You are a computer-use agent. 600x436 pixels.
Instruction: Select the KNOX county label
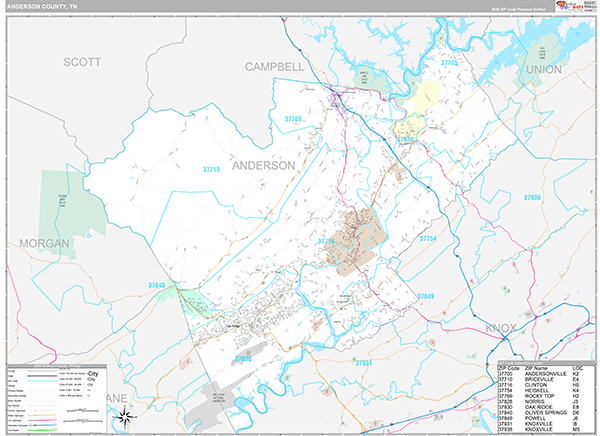(x=501, y=328)
